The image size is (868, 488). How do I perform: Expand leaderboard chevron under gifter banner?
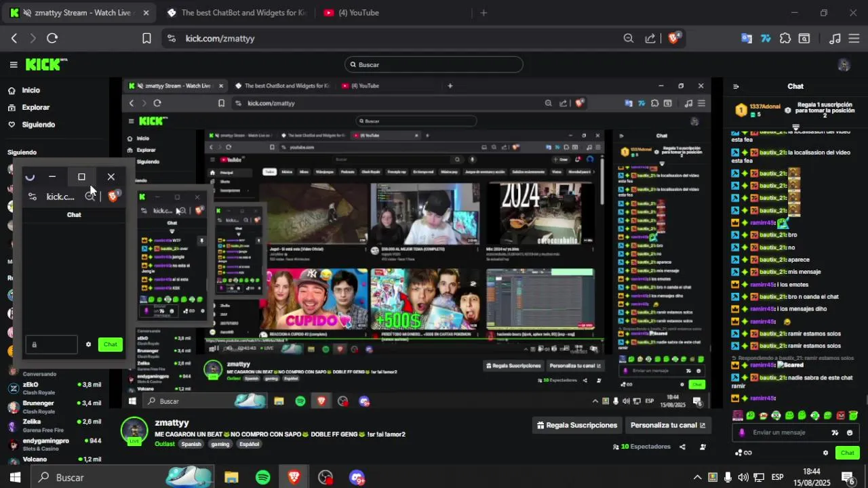(795, 127)
